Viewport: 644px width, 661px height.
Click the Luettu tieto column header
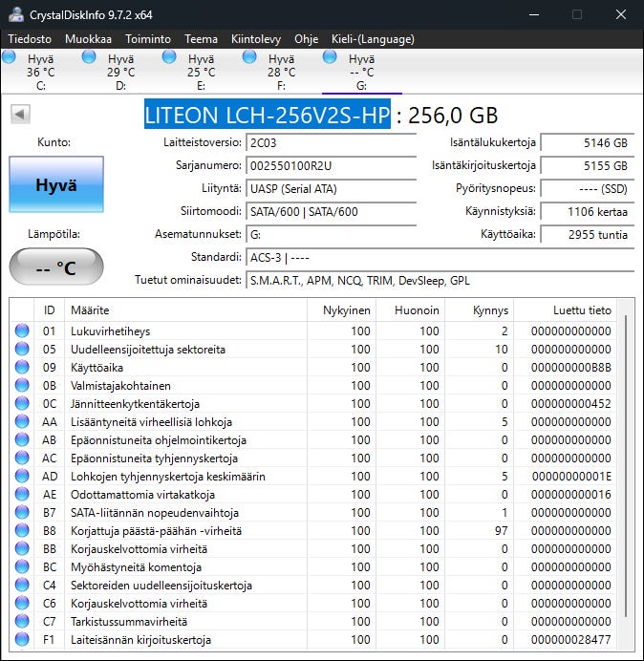tap(581, 310)
